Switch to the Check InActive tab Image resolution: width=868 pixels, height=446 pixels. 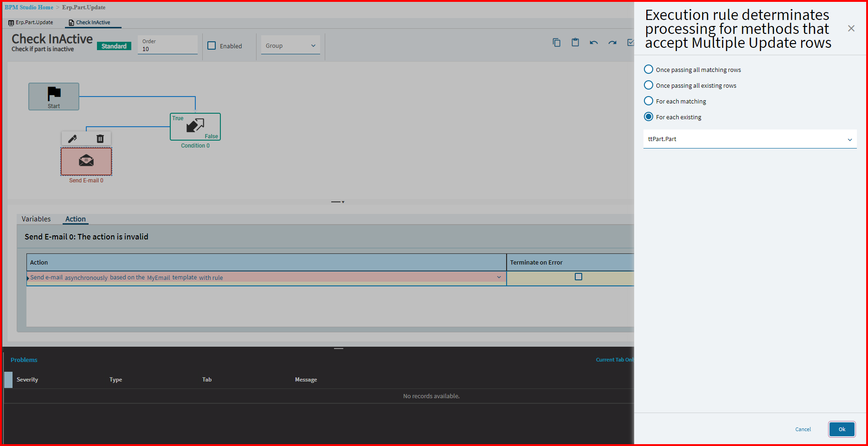coord(93,23)
